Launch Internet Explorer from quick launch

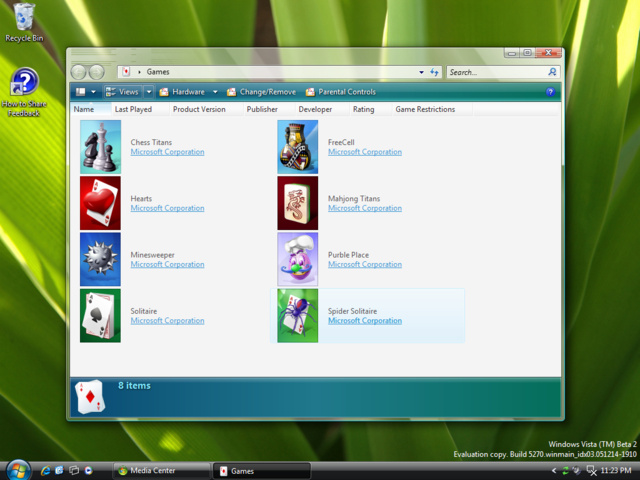click(45, 471)
